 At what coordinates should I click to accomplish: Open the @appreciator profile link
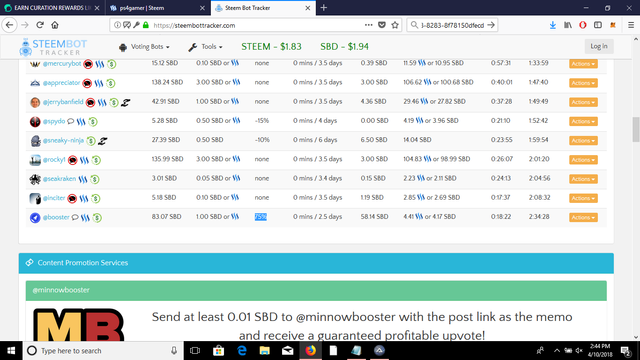(61, 83)
